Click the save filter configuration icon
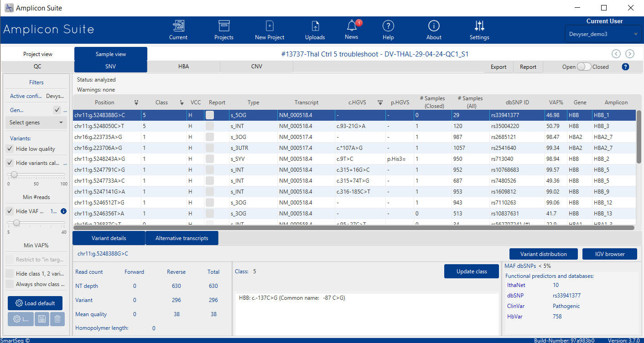Image resolution: width=644 pixels, height=343 pixels. 41,319
